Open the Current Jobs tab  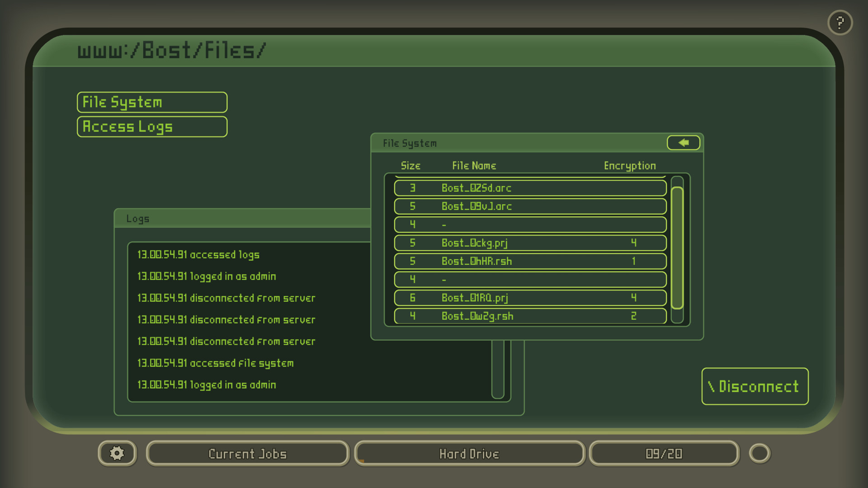(x=247, y=453)
